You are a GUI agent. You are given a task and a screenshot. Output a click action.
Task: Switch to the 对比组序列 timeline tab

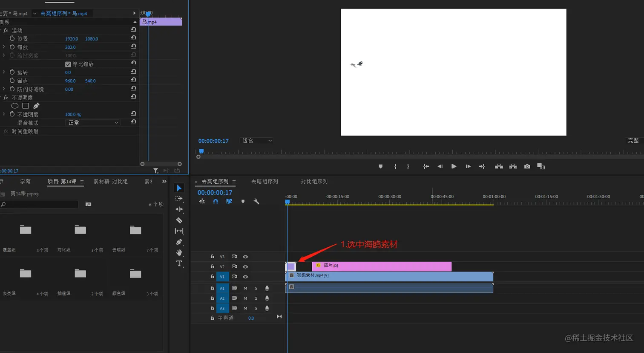[x=314, y=182]
